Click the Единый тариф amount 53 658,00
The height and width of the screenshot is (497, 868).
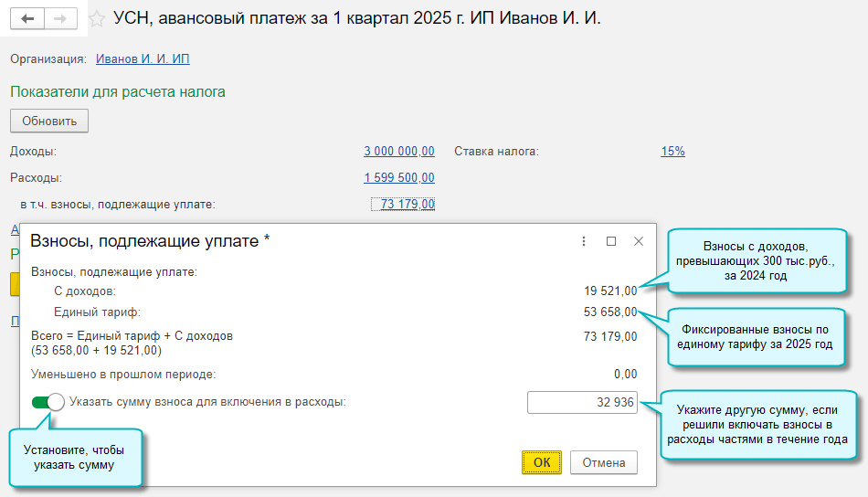[610, 312]
